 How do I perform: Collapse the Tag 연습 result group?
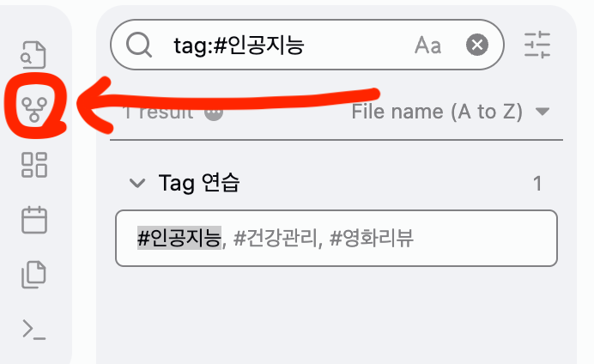pyautogui.click(x=136, y=183)
